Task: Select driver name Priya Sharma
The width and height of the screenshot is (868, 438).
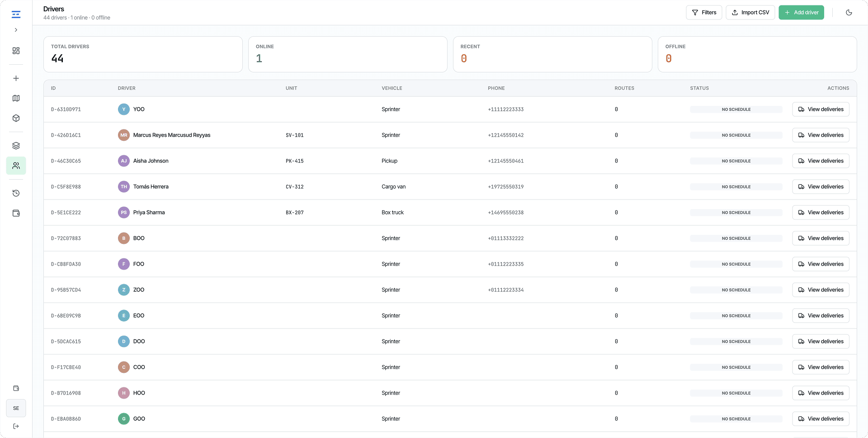Action: tap(149, 213)
